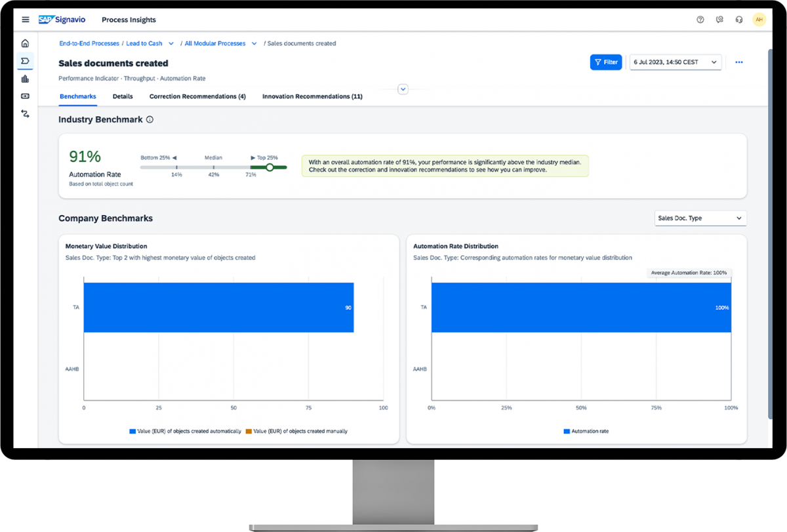Open the Help icon in the header
787x532 pixels.
point(700,20)
